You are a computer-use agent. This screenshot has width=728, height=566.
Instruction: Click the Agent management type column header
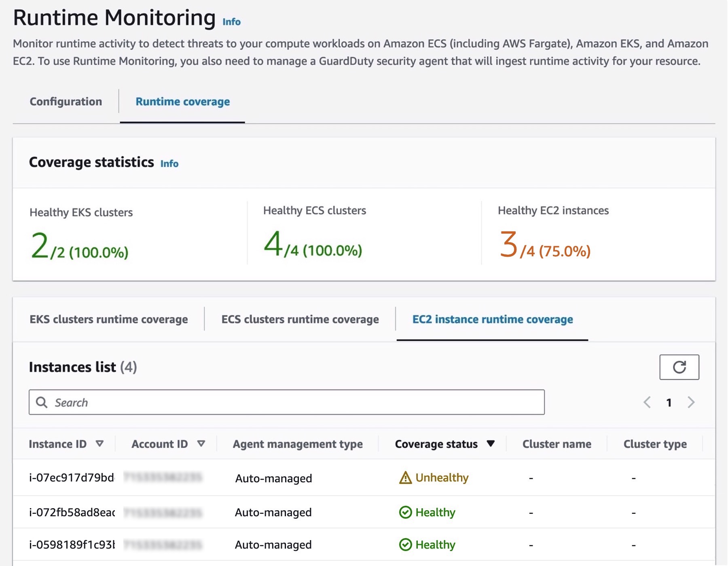(x=298, y=444)
